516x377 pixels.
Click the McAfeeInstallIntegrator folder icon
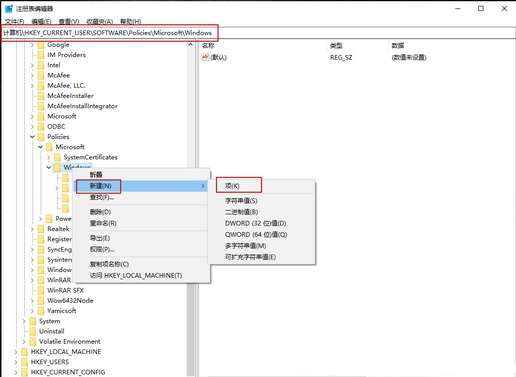pyautogui.click(x=41, y=106)
